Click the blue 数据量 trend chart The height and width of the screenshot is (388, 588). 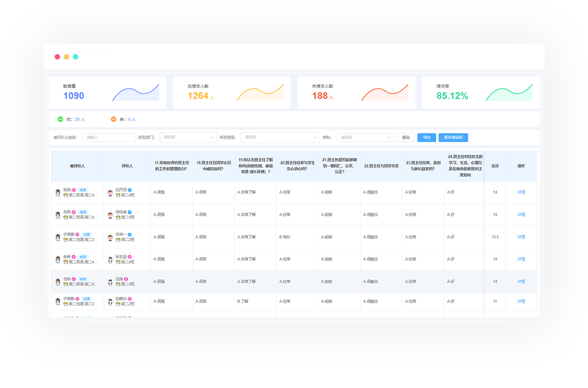click(x=136, y=93)
